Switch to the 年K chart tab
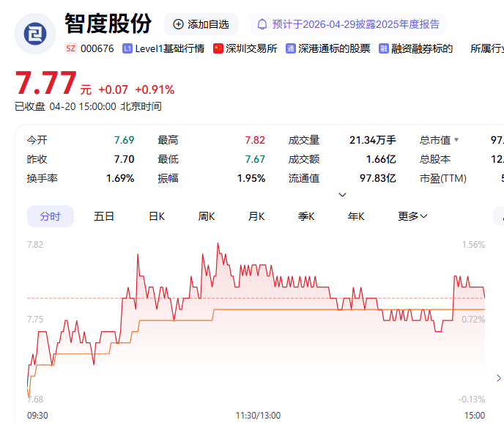The height and width of the screenshot is (423, 504). pyautogui.click(x=356, y=216)
